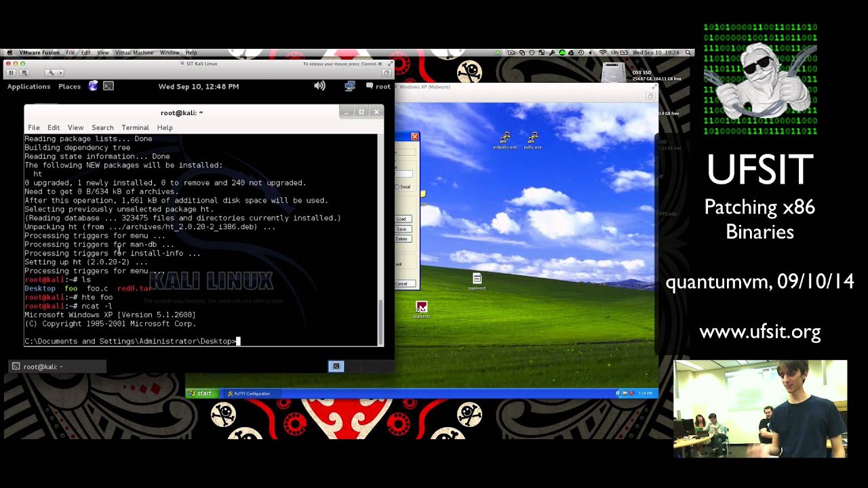This screenshot has width=868, height=488.
Task: Click the www.ufsit.org link
Action: click(760, 332)
